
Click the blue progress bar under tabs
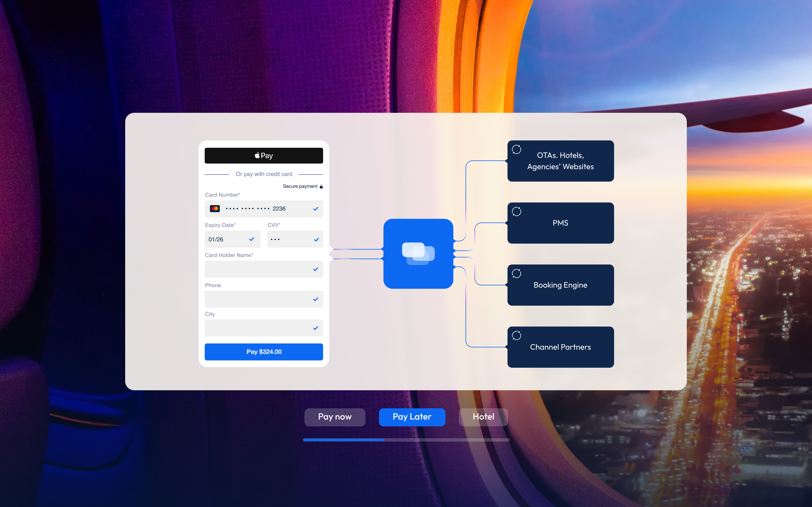(344, 440)
